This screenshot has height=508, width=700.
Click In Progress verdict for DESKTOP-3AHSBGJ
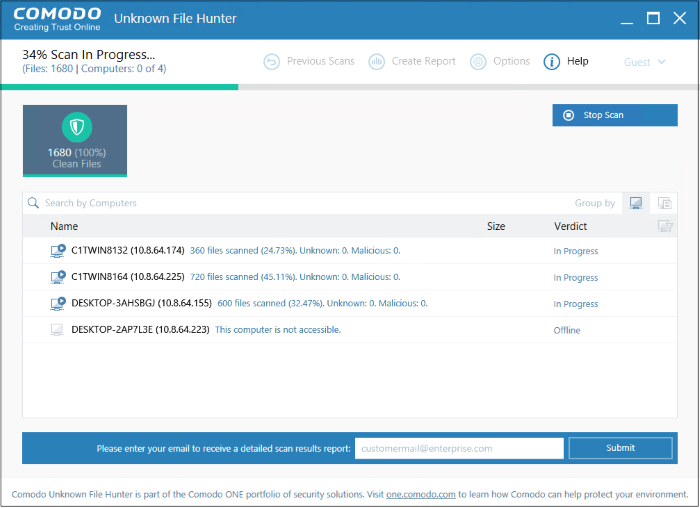[575, 304]
